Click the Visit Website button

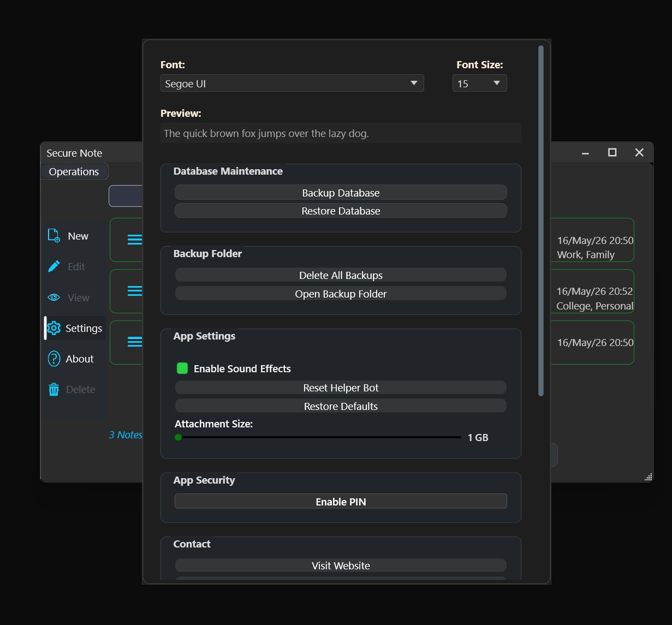tap(341, 566)
